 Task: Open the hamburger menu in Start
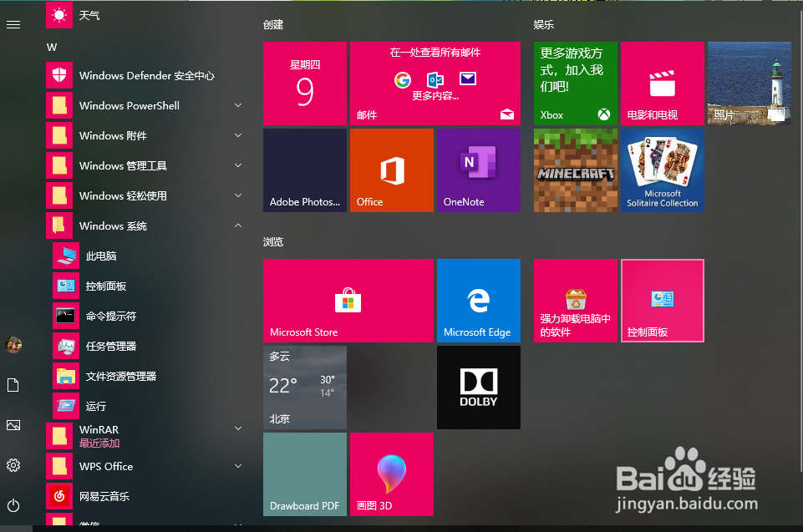13,24
